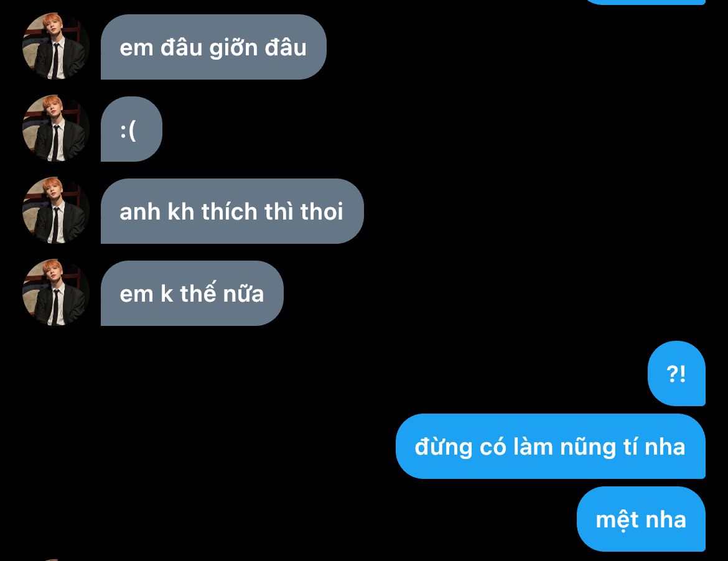Tap the word "đừng" in the sent message

444,448
